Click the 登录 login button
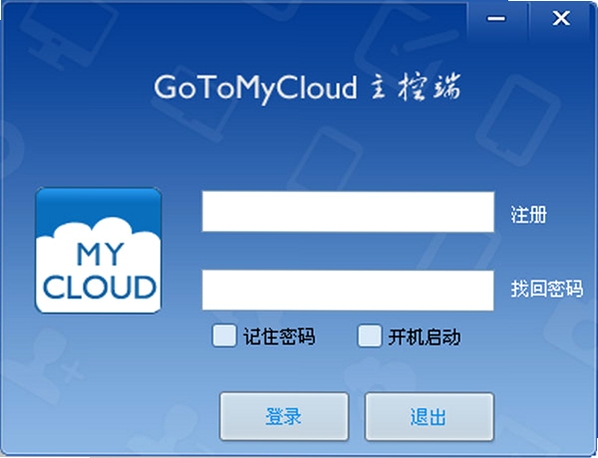Image resolution: width=598 pixels, height=458 pixels. pyautogui.click(x=284, y=416)
